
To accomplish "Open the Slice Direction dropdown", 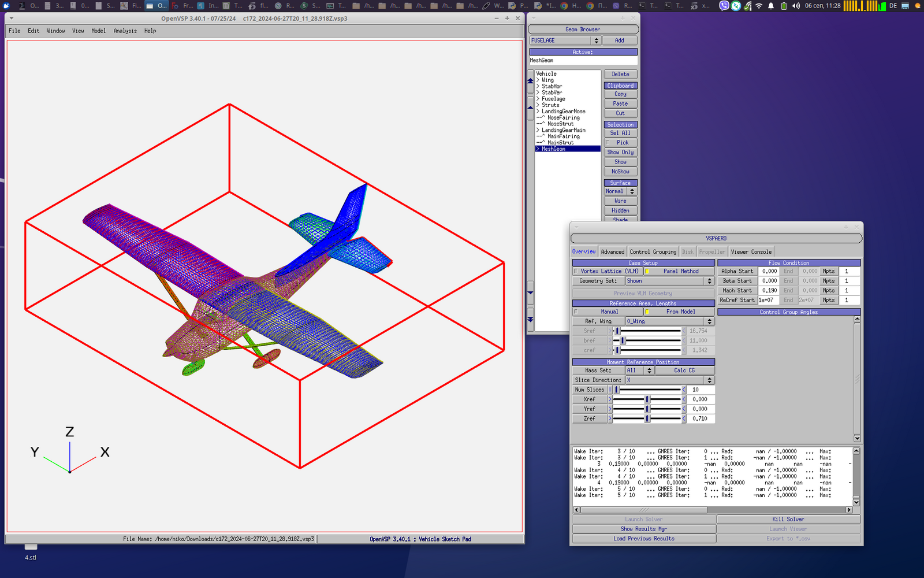I will click(670, 380).
